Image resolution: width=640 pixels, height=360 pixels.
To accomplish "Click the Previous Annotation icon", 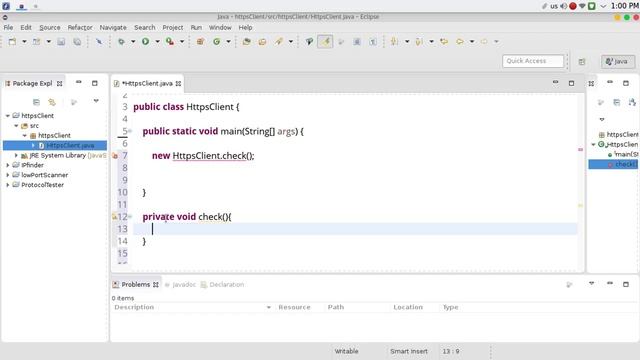I will [419, 42].
